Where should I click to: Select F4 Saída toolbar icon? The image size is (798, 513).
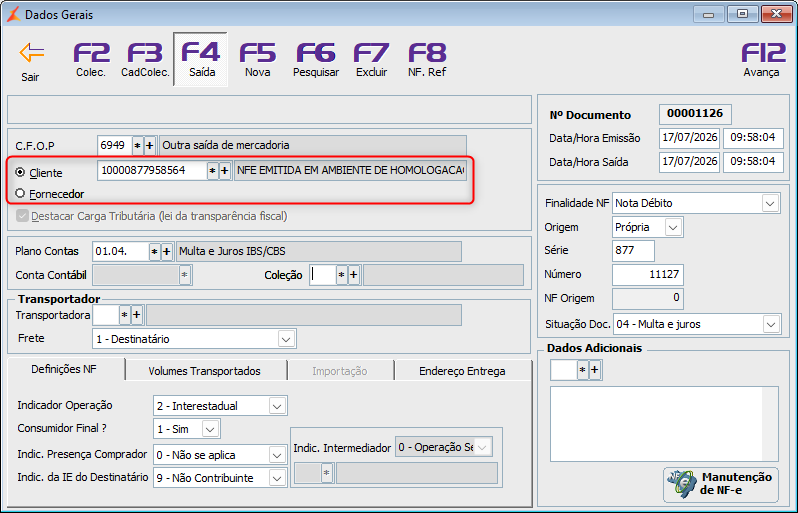[x=201, y=52]
